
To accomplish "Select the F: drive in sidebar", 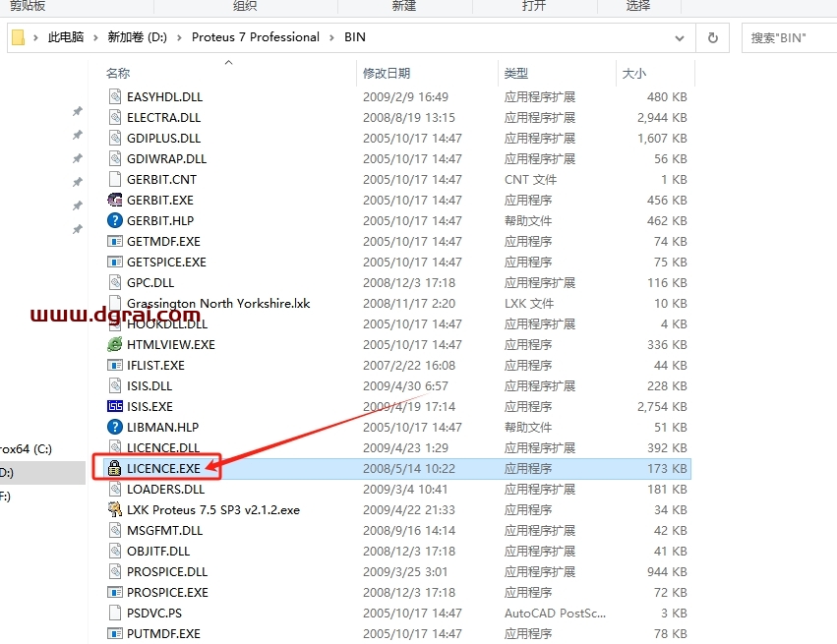I will coord(5,497).
